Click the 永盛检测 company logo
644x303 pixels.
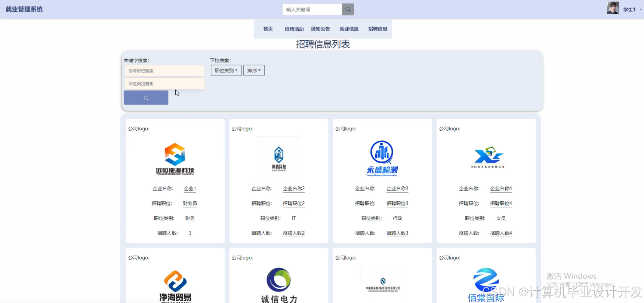pos(382,158)
